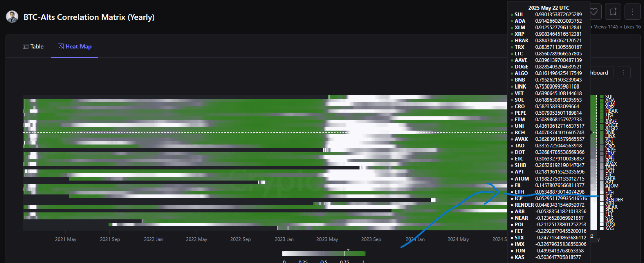Click KAS's white legend color swatch
The width and height of the screenshot is (644, 263).
(602, 228)
